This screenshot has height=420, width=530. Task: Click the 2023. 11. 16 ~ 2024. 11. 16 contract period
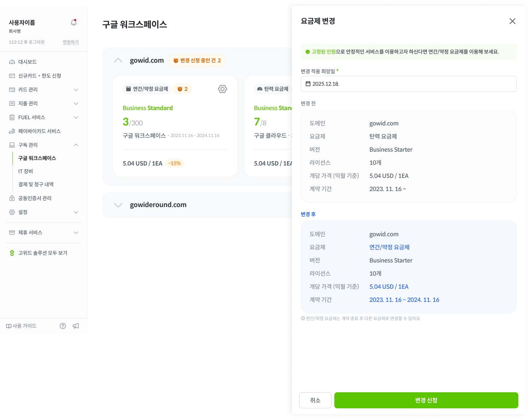pyautogui.click(x=404, y=300)
